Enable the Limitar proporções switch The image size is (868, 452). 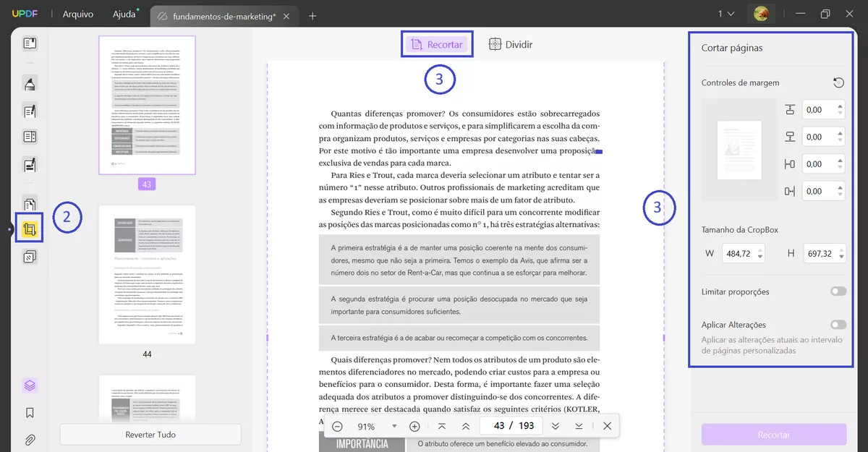pos(838,291)
